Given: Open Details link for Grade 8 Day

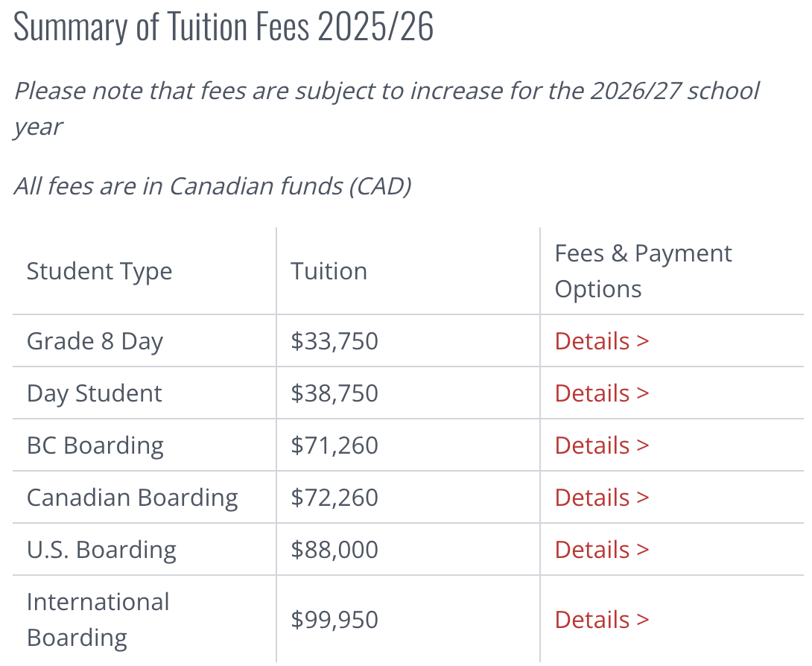Looking at the screenshot, I should point(602,340).
